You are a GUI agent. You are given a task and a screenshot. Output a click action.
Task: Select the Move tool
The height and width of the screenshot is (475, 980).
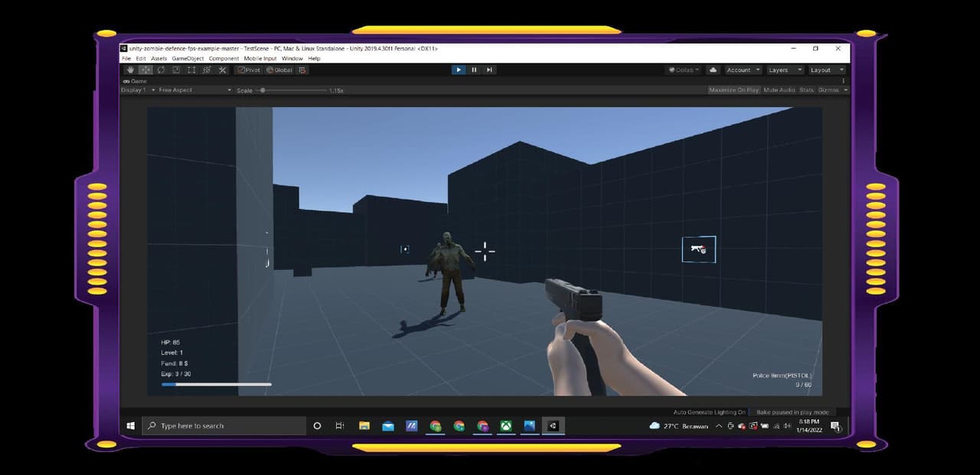pos(145,70)
